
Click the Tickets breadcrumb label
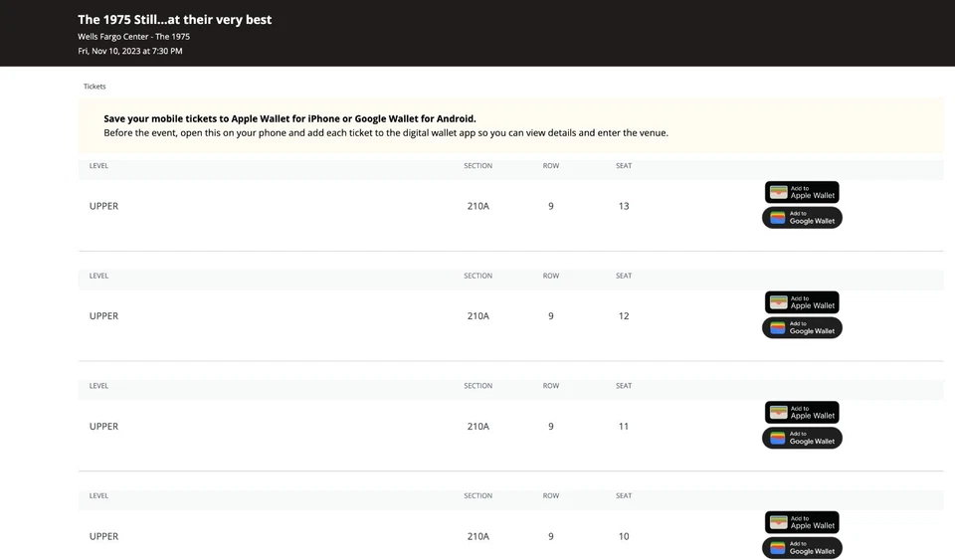click(x=95, y=87)
